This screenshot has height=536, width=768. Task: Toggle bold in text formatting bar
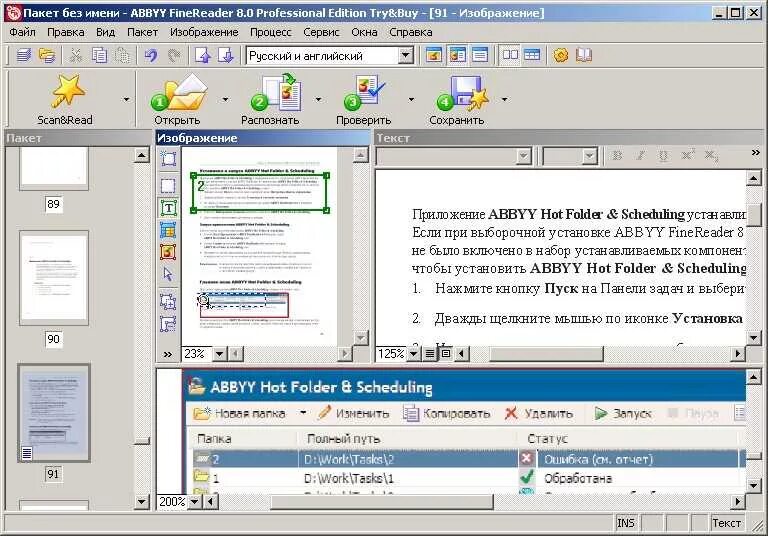point(617,156)
